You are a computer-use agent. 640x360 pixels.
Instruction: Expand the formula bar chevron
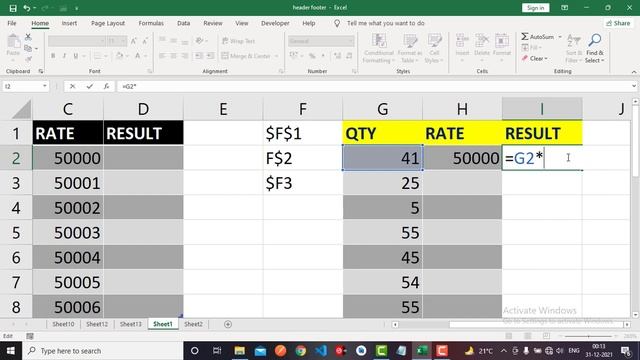(x=634, y=86)
